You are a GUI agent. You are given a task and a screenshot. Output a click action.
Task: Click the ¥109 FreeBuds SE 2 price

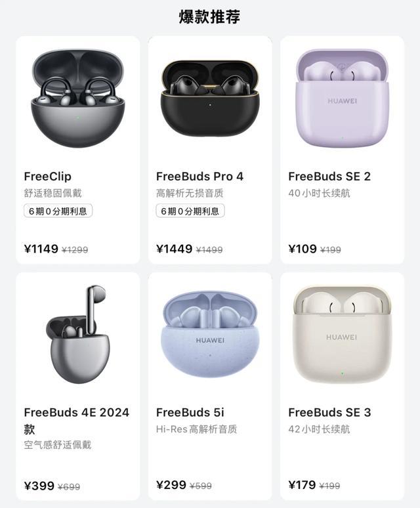(303, 249)
